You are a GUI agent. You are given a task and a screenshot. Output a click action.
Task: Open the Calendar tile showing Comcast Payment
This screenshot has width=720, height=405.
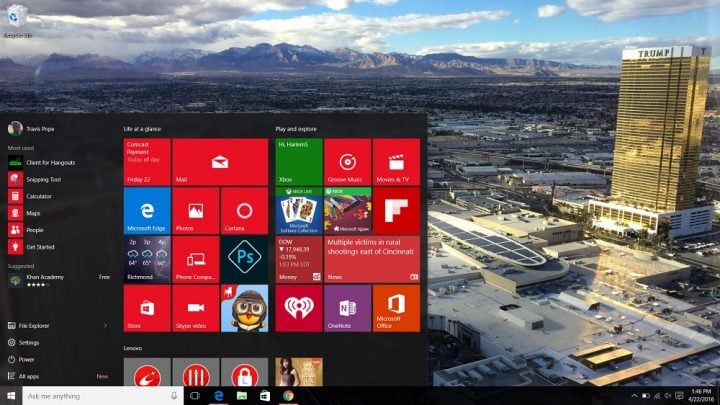147,162
